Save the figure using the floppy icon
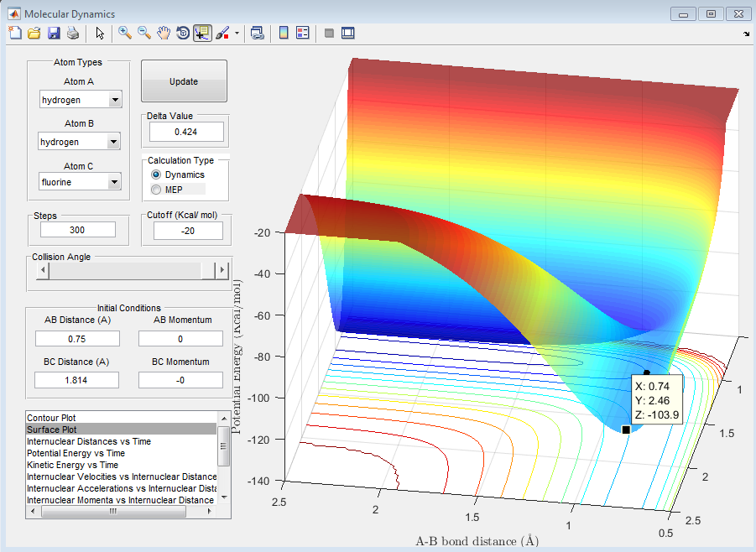The image size is (756, 552). (54, 33)
